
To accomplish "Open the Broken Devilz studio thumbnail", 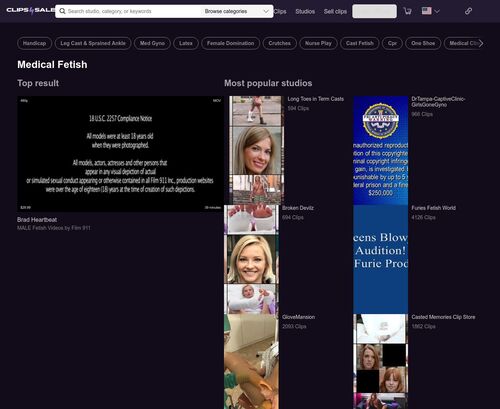I will (x=251, y=259).
